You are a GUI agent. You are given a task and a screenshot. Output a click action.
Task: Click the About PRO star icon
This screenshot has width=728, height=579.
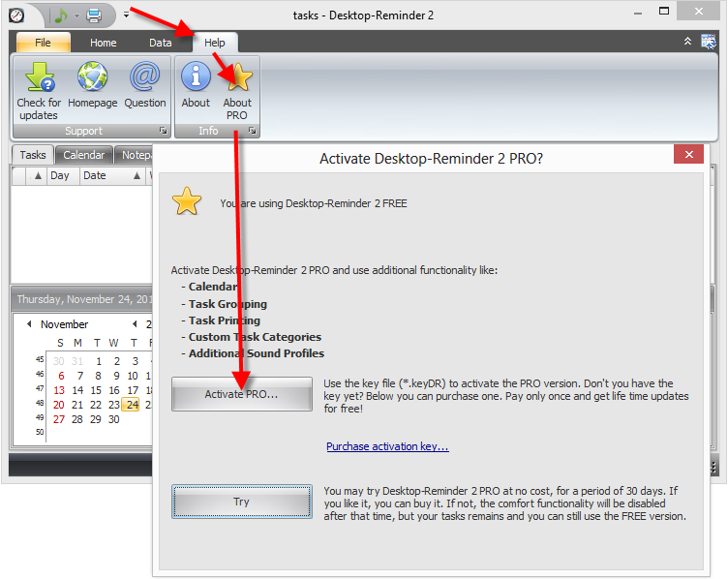(x=238, y=77)
